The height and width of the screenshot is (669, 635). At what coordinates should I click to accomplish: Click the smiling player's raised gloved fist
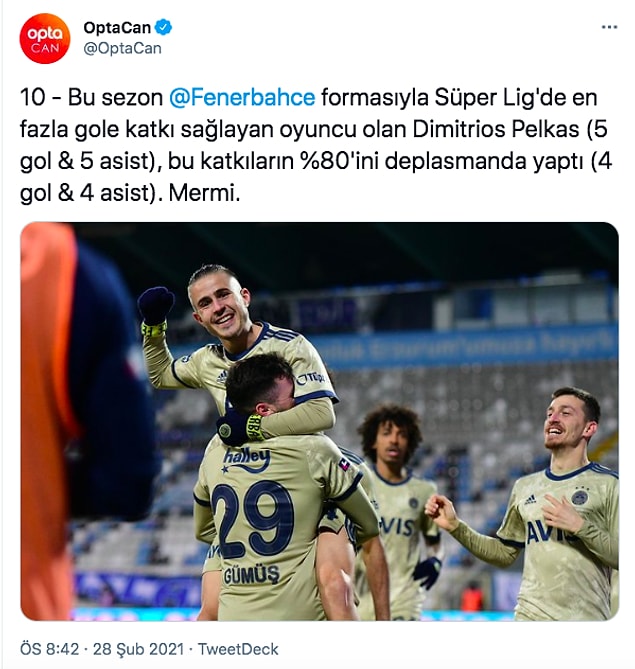(x=155, y=305)
